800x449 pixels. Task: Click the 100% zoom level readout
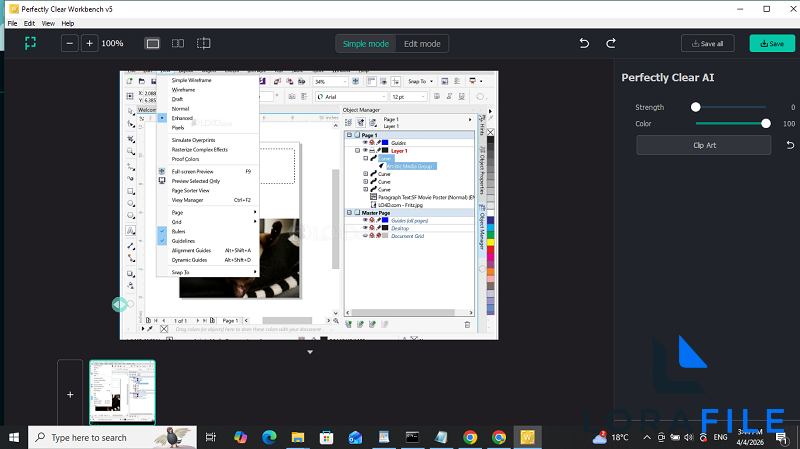[112, 43]
